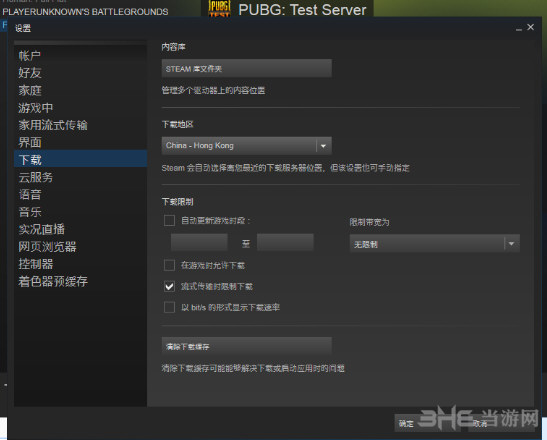The height and width of the screenshot is (440, 547).
Task: Close the 设置 window
Action: [531, 27]
